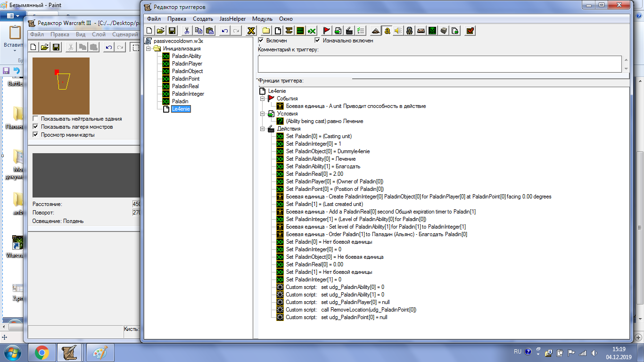
Task: Toggle the "Изначально включен" checkbox
Action: point(317,41)
